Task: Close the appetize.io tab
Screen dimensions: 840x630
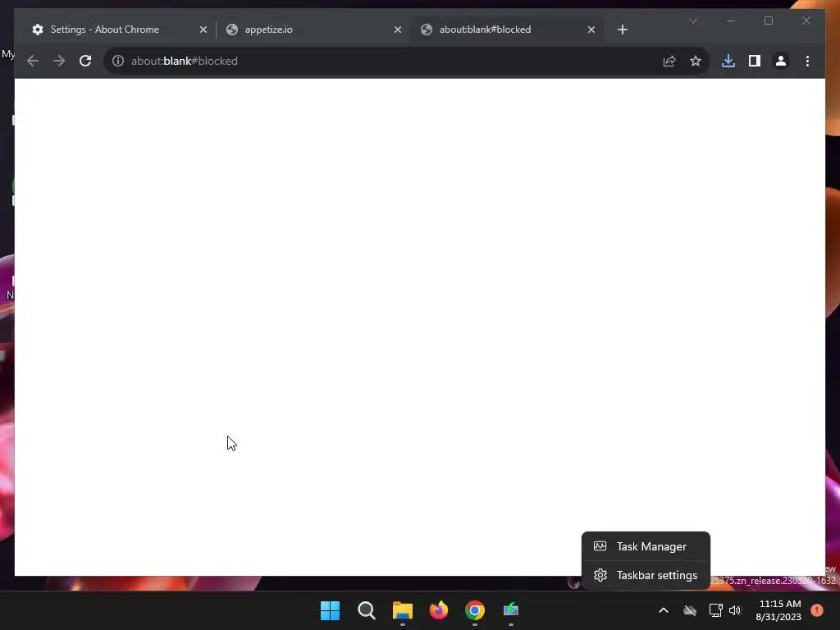Action: click(x=398, y=30)
